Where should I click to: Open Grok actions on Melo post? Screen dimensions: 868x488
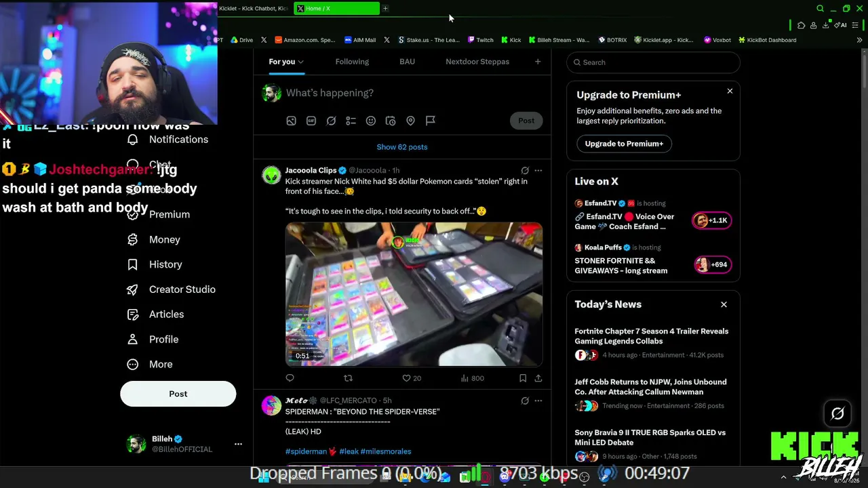pyautogui.click(x=525, y=401)
